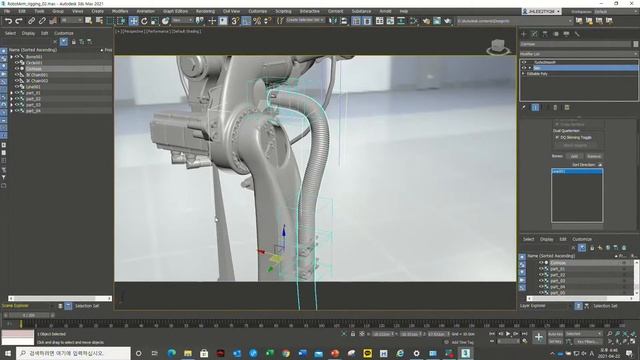Select the Rectangular Selection Region tool
Image resolution: width=640 pixels, height=360 pixels.
click(110, 21)
